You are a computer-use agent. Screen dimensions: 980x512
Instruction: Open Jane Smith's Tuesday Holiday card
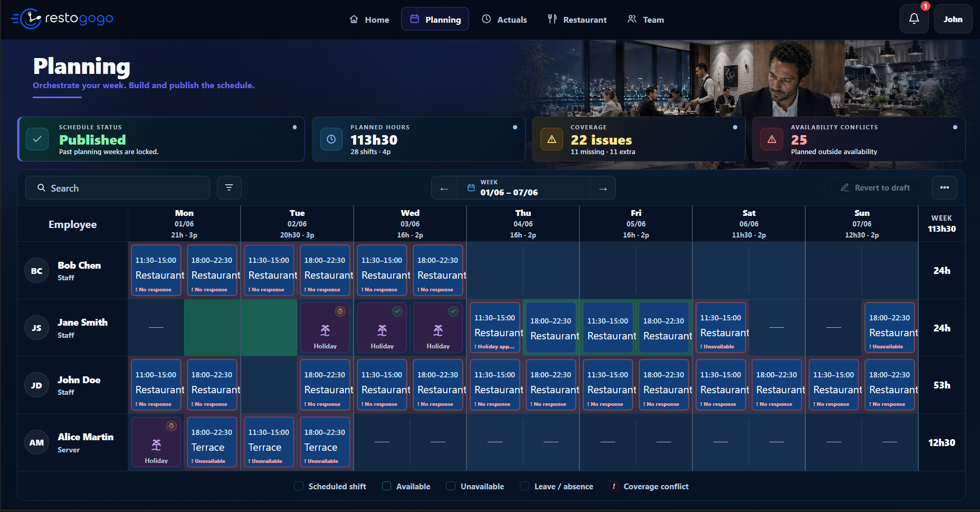coord(325,328)
